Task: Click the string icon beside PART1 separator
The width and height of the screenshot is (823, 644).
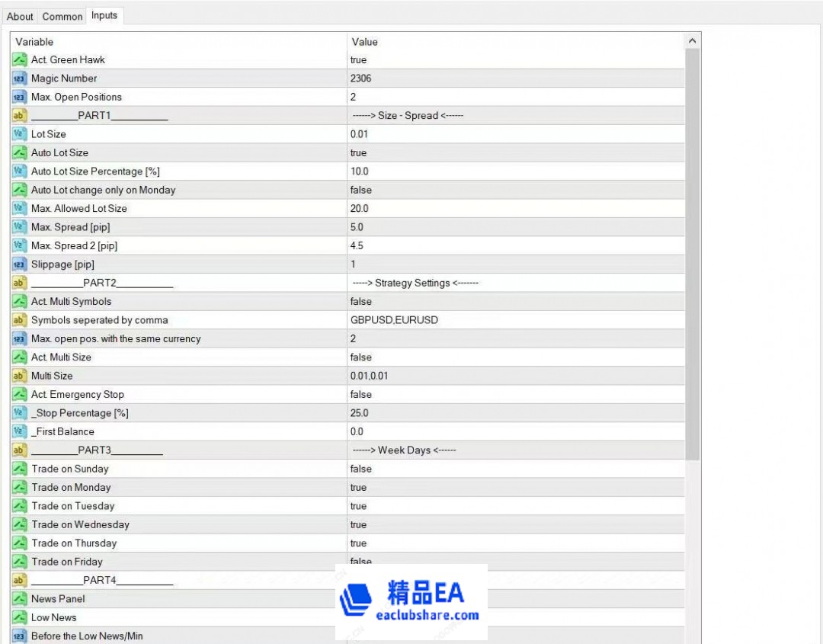Action: tap(20, 116)
